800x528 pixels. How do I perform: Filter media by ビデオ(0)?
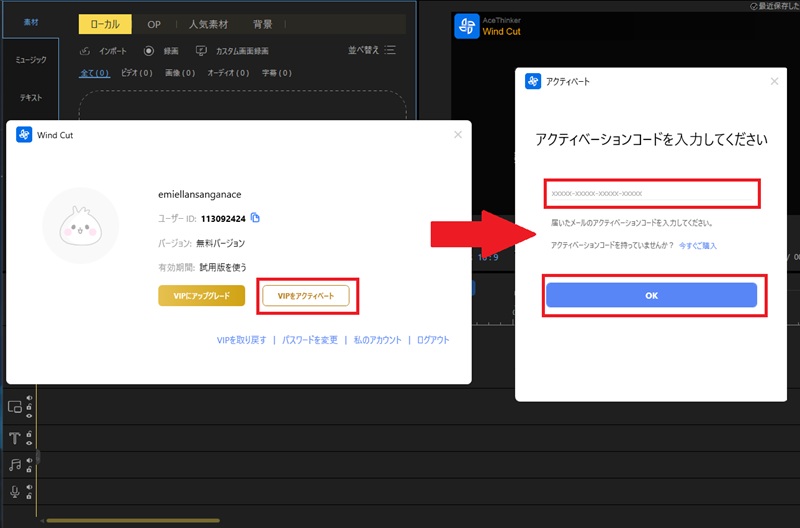[x=137, y=73]
